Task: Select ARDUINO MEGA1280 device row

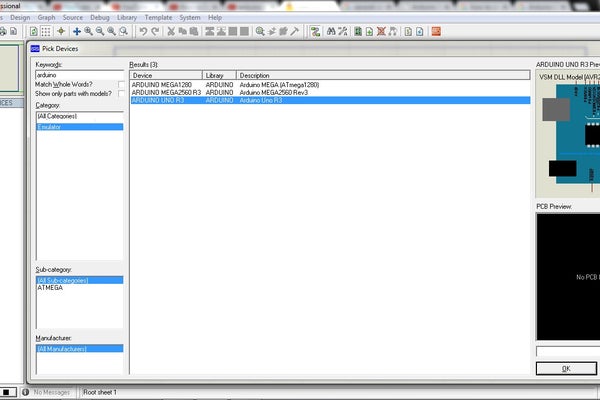Action: click(330, 85)
